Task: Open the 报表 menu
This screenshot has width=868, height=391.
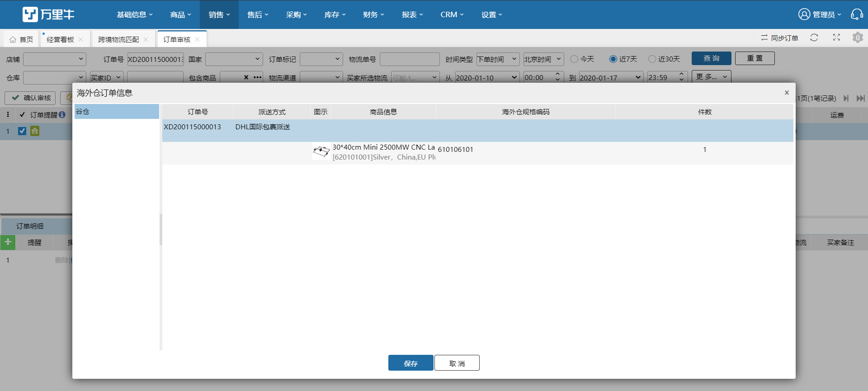Action: click(412, 14)
